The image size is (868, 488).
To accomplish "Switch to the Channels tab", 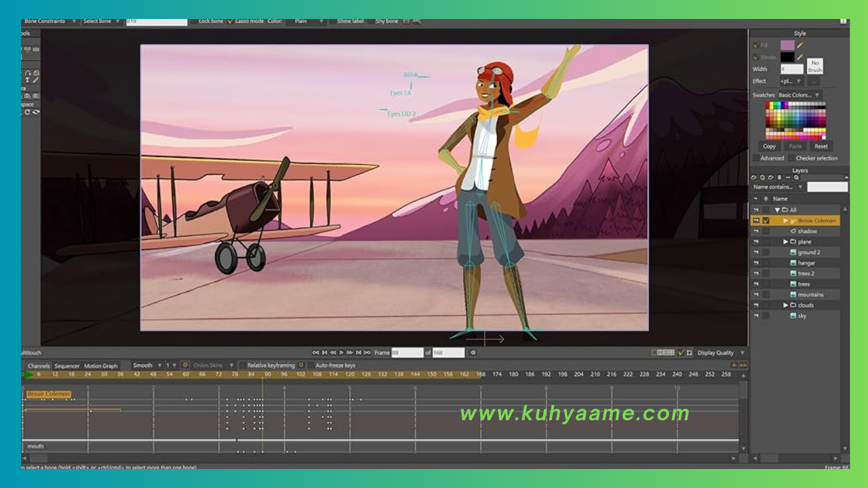I will coord(39,366).
